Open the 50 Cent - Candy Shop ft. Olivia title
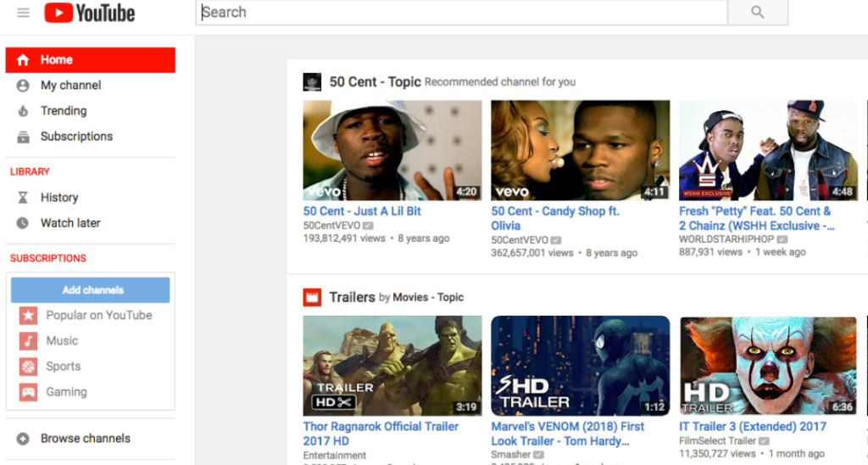Image resolution: width=868 pixels, height=465 pixels. click(x=555, y=218)
